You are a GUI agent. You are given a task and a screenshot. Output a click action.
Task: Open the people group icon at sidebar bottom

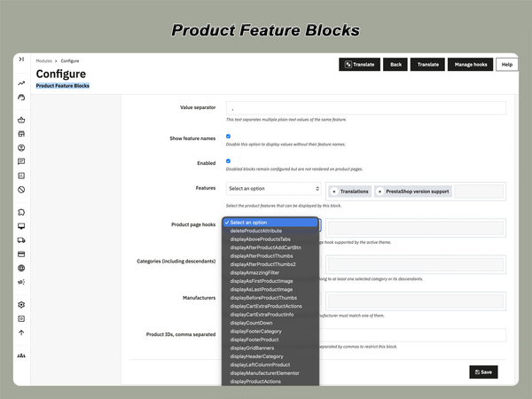pyautogui.click(x=21, y=356)
